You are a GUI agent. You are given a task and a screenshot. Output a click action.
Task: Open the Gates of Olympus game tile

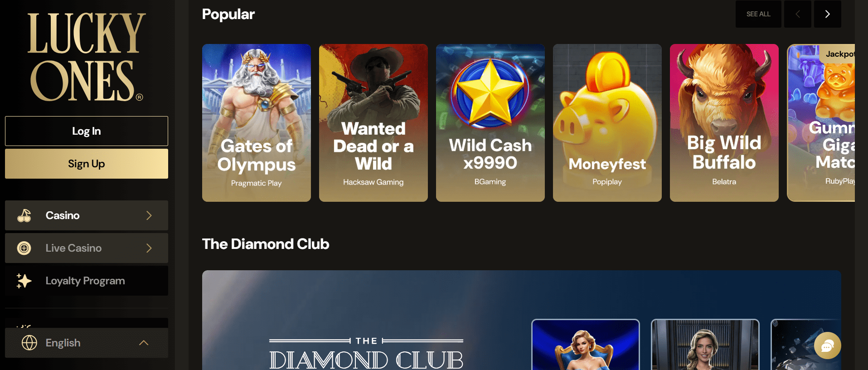click(x=257, y=123)
